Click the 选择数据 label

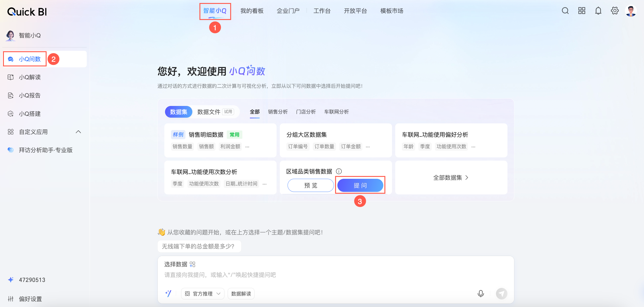176,264
